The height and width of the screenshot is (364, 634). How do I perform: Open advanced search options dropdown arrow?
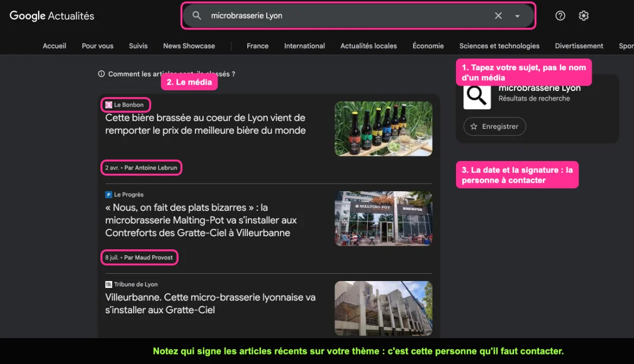pyautogui.click(x=517, y=16)
